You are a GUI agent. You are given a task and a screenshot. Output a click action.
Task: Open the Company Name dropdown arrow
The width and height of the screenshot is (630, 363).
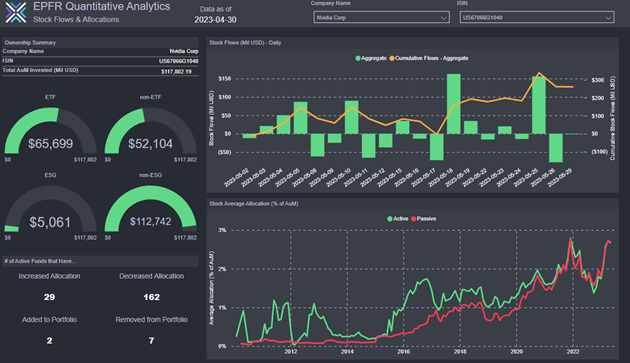[x=443, y=18]
